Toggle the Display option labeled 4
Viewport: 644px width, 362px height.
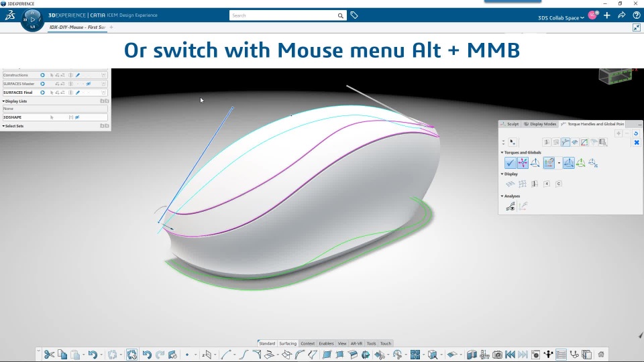tap(547, 184)
